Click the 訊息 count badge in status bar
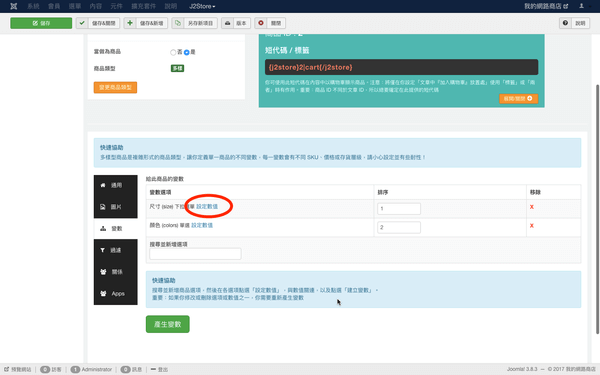 [x=126, y=369]
